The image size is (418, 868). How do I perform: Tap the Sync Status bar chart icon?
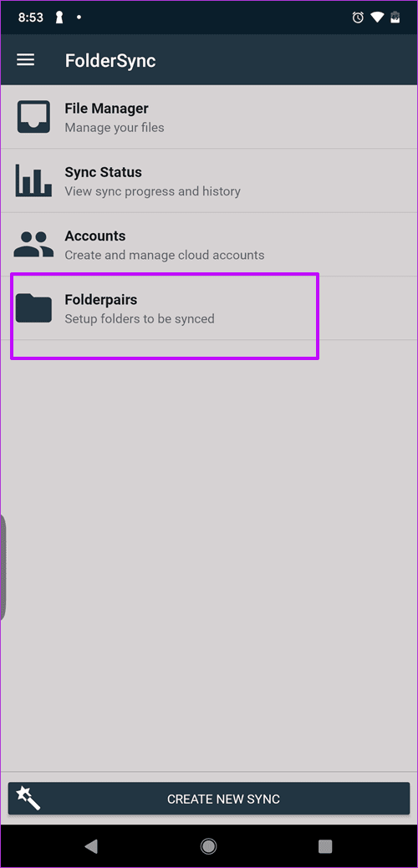point(33,180)
